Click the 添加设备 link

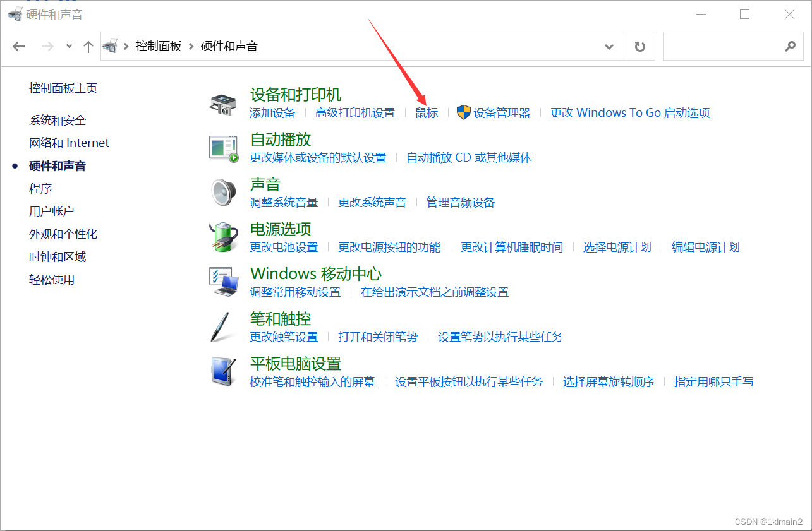pos(272,113)
